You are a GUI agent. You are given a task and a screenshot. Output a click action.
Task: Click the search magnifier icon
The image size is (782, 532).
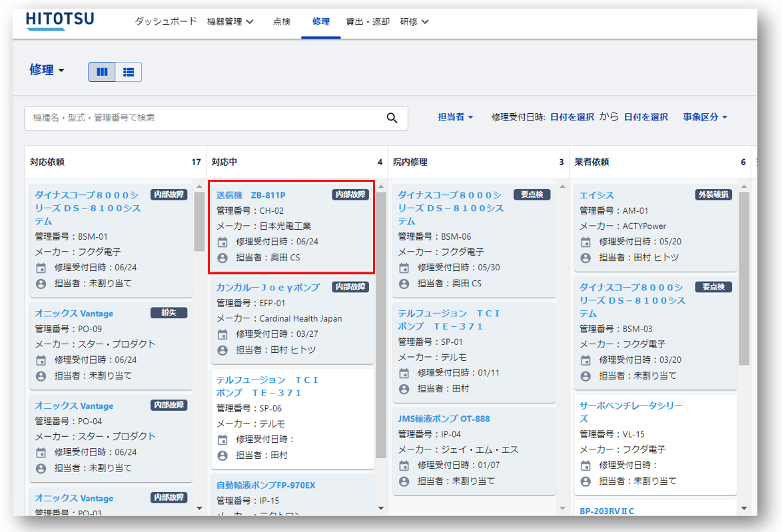click(392, 118)
